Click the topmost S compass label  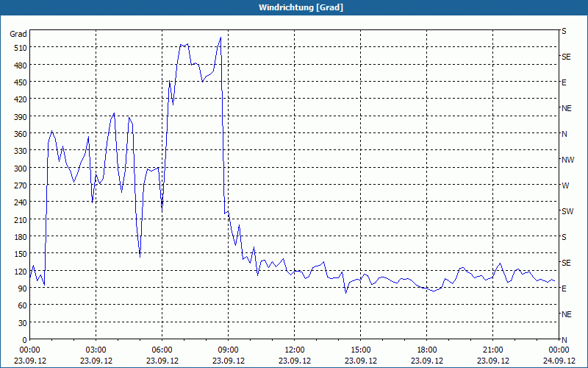(x=564, y=31)
